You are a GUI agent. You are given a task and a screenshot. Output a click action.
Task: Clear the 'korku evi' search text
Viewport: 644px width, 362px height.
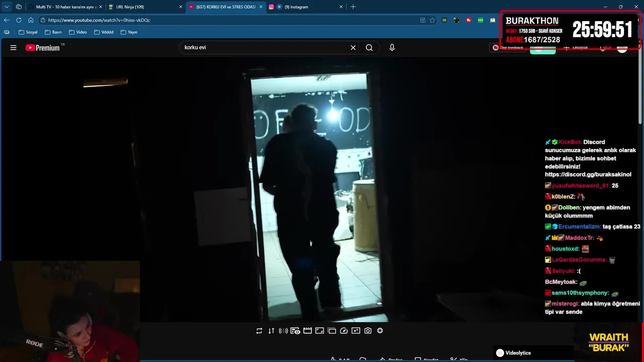[x=353, y=48]
